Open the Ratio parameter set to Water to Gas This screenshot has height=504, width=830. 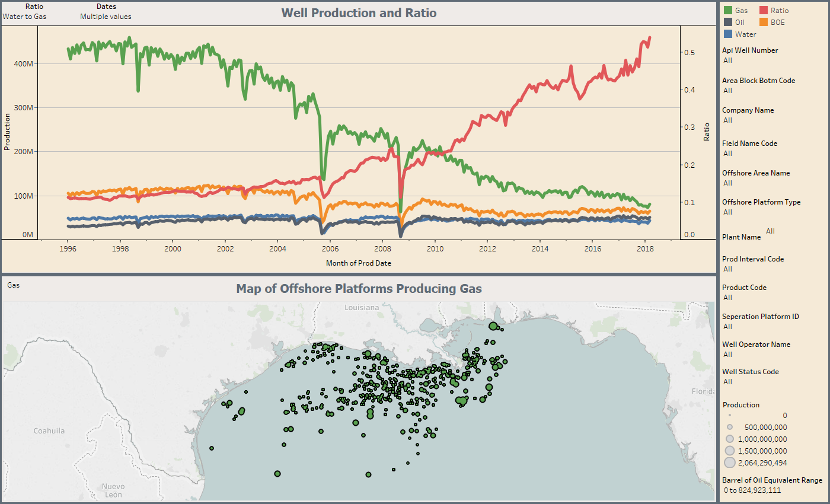24,17
